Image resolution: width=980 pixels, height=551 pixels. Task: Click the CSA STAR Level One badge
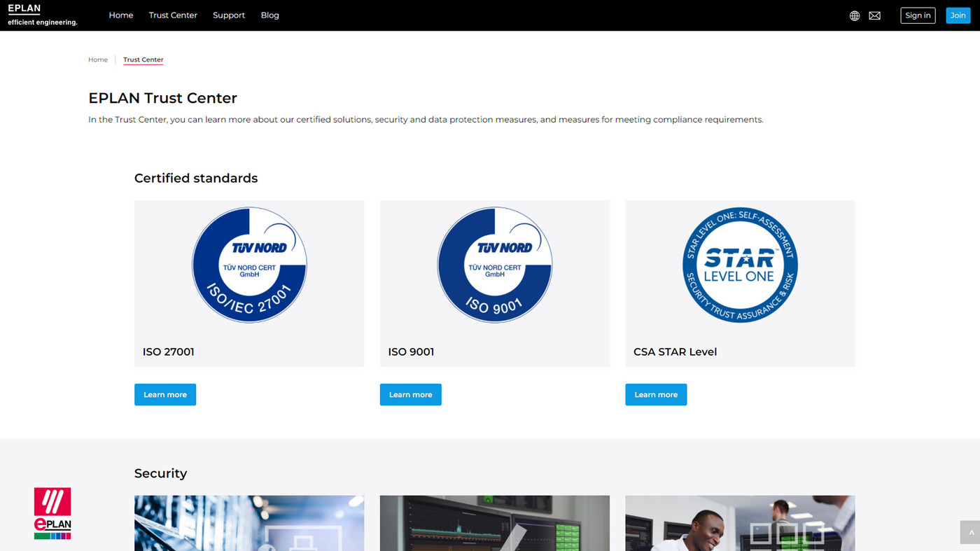[x=740, y=265]
